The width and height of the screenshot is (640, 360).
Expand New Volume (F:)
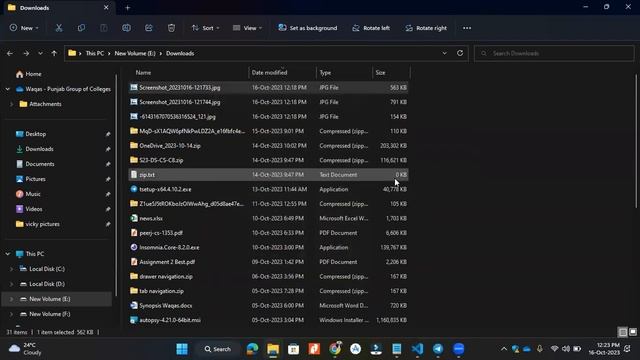[x=11, y=314]
